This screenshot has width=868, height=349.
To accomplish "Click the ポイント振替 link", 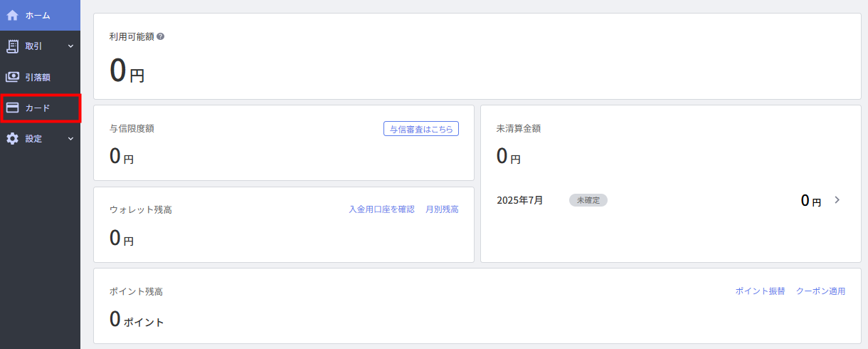I will 760,291.
